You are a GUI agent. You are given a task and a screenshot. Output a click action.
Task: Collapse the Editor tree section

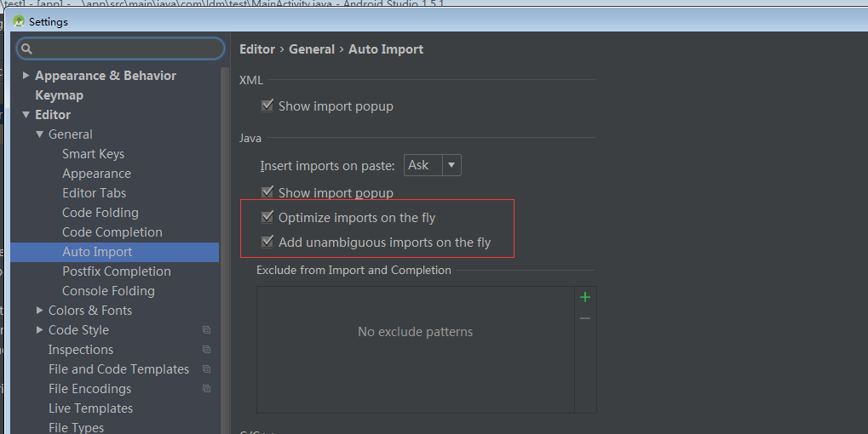pos(26,115)
